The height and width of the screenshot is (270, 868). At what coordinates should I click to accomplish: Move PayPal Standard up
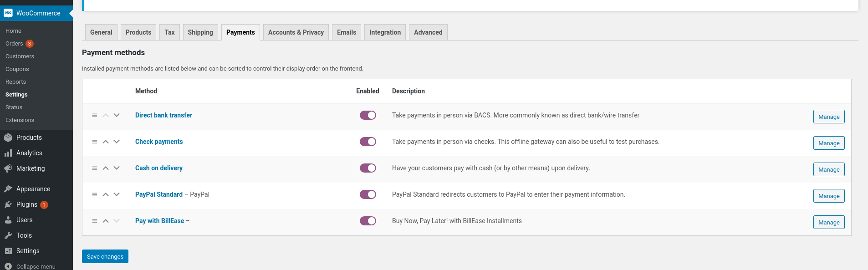[106, 194]
